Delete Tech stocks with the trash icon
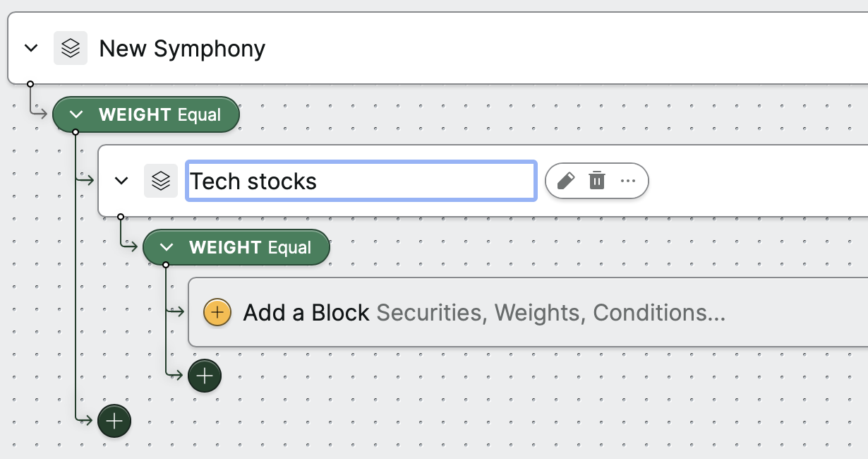 (x=597, y=181)
